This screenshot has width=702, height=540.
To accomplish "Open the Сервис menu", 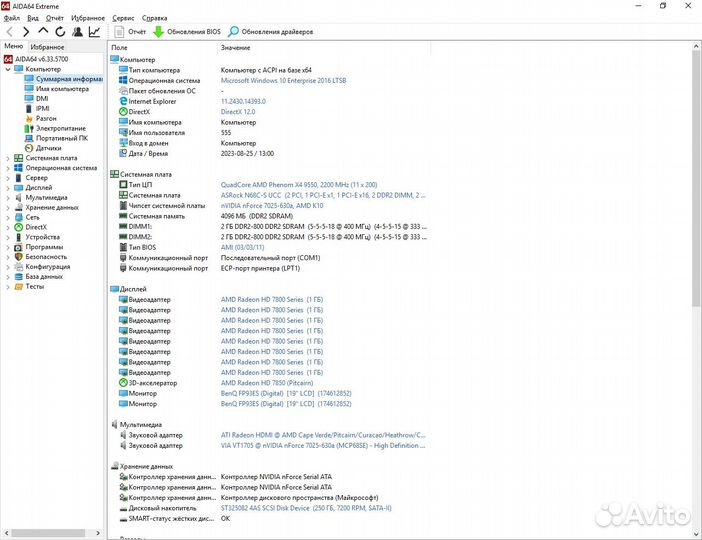I will tap(123, 18).
